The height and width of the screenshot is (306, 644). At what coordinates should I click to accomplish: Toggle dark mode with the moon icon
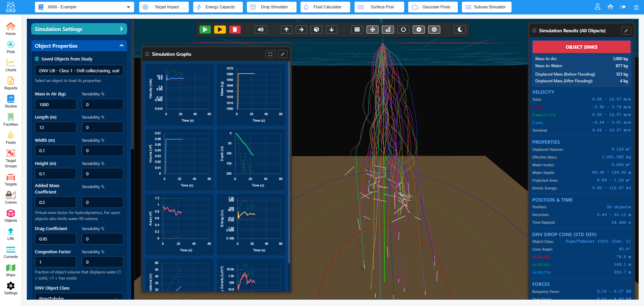click(460, 30)
